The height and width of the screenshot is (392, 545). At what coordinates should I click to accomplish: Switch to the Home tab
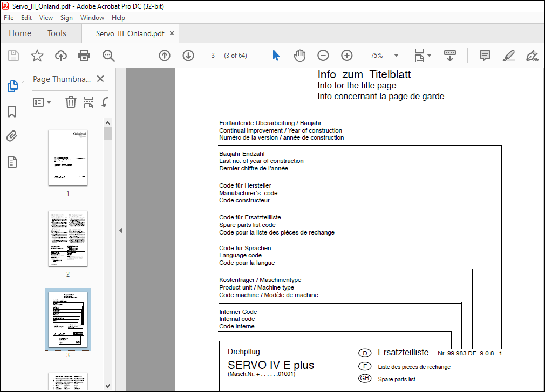coord(20,33)
